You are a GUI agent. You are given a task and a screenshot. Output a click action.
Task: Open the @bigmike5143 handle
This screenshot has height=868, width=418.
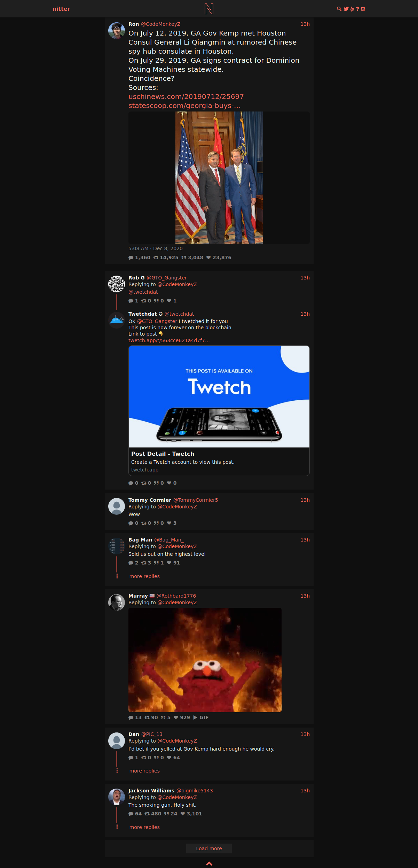point(195,791)
